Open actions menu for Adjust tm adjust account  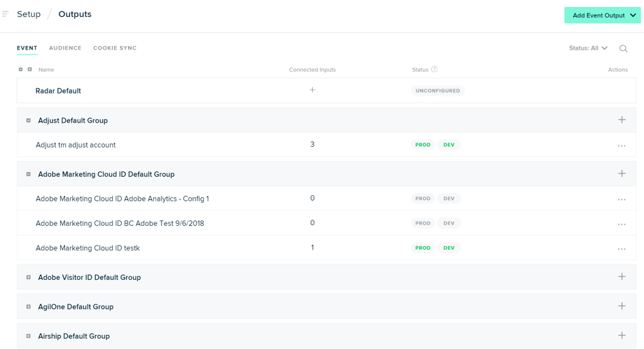[622, 145]
